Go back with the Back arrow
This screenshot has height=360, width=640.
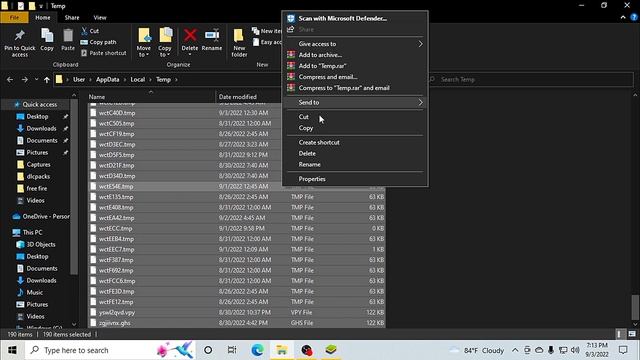pos(10,80)
